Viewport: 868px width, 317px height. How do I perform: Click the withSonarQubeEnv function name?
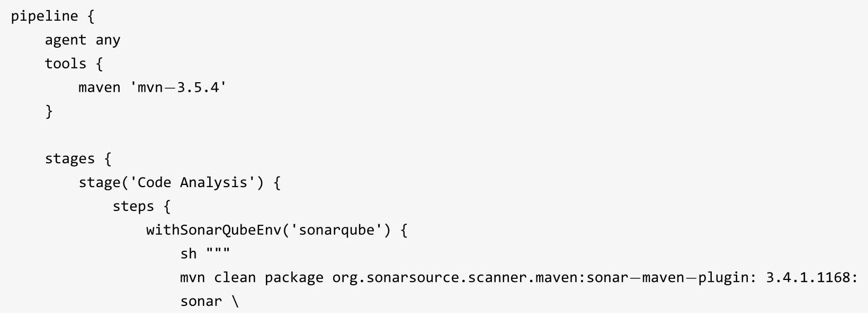tap(214, 230)
